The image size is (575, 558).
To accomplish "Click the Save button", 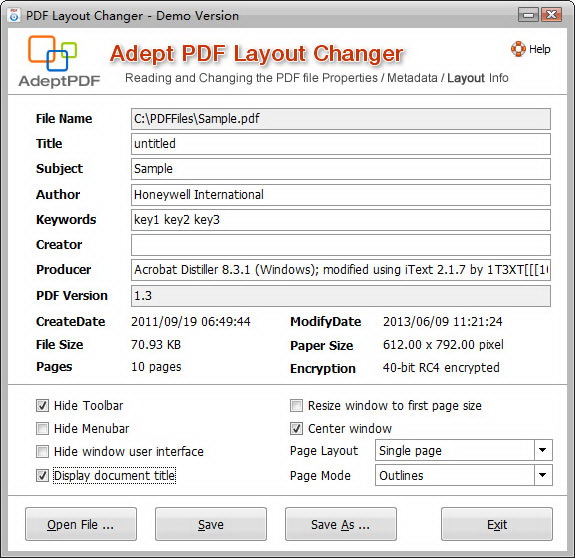I will tap(211, 524).
